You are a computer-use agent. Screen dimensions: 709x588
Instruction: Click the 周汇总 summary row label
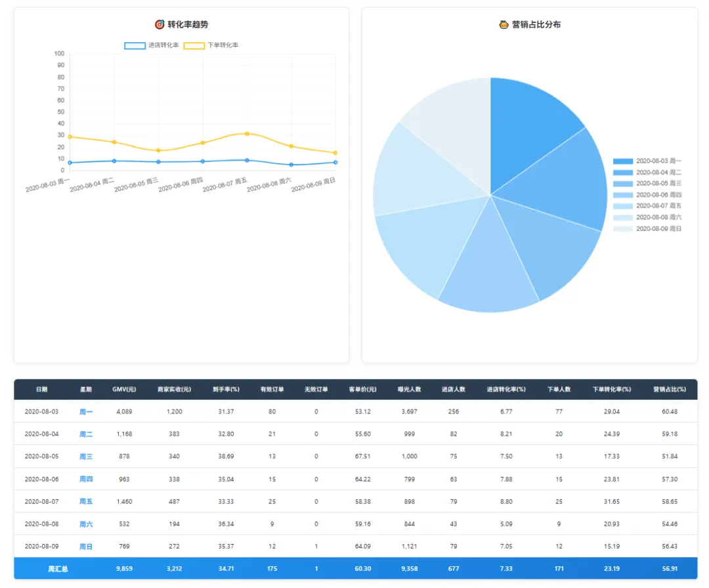[x=58, y=569]
